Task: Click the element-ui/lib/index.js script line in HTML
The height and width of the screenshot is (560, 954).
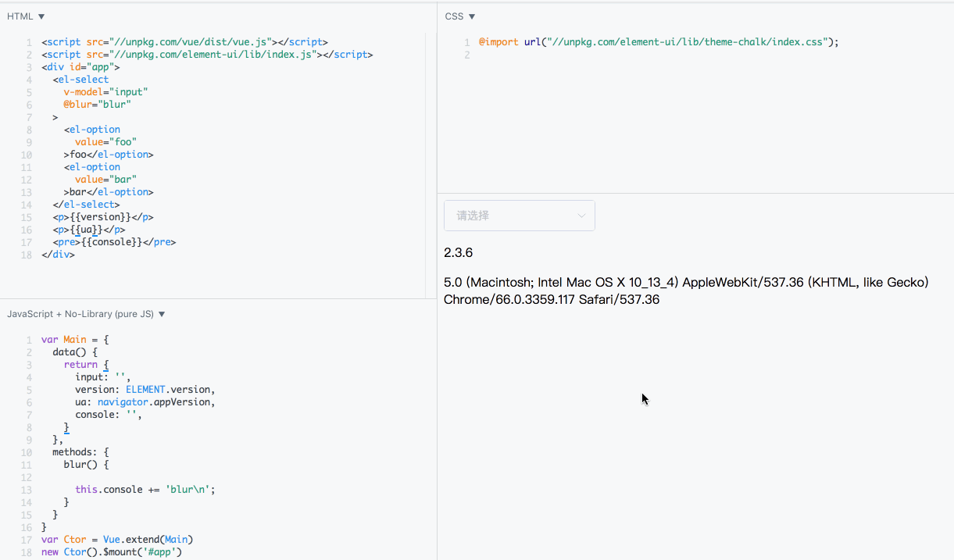Action: [207, 55]
